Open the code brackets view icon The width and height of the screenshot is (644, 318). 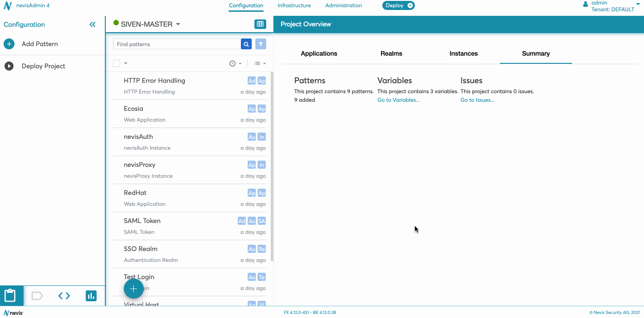click(64, 296)
